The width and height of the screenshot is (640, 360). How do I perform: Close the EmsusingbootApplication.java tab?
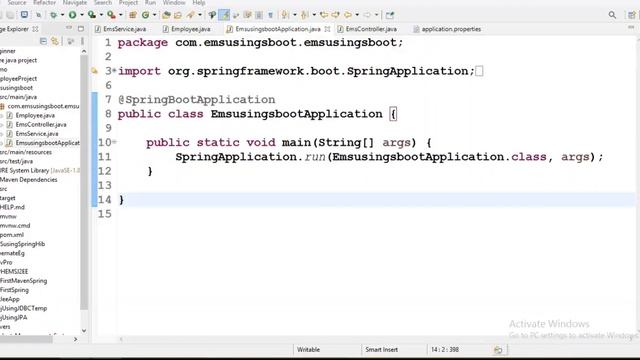pyautogui.click(x=327, y=29)
